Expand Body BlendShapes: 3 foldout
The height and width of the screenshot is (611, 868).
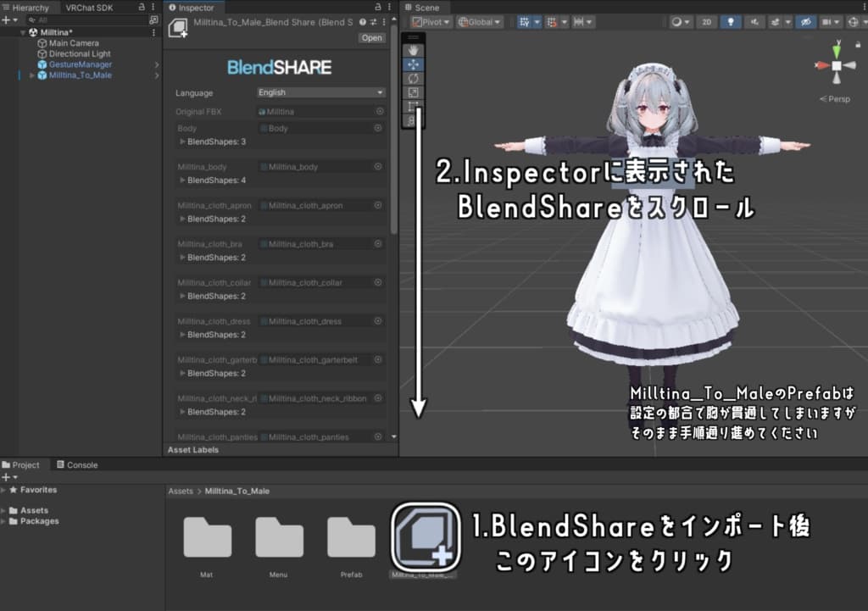183,142
